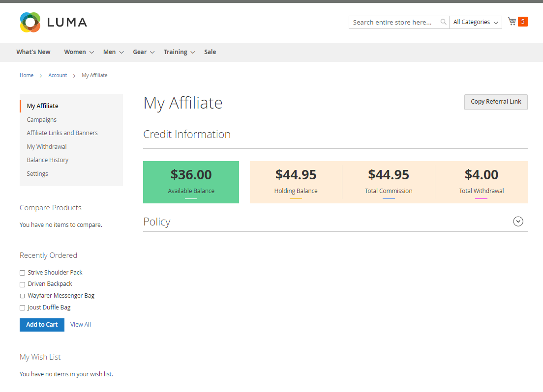Click the Copy Referral Link button
The image size is (543, 392).
(x=495, y=102)
